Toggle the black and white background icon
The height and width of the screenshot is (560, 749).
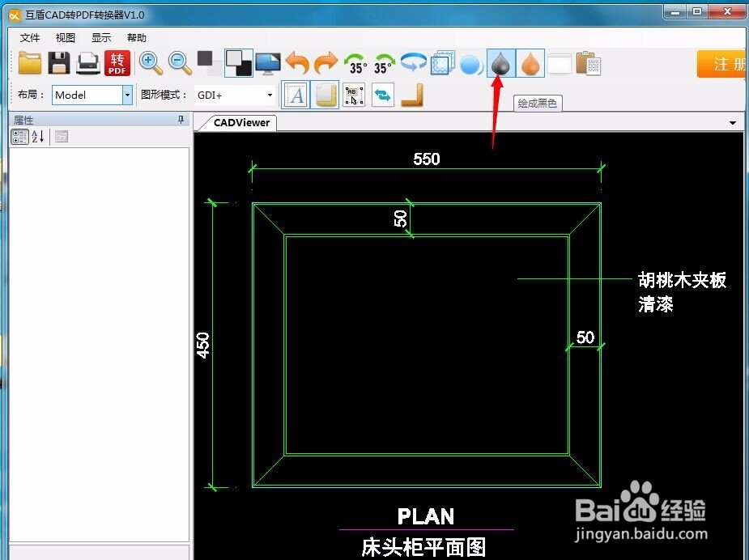point(238,63)
